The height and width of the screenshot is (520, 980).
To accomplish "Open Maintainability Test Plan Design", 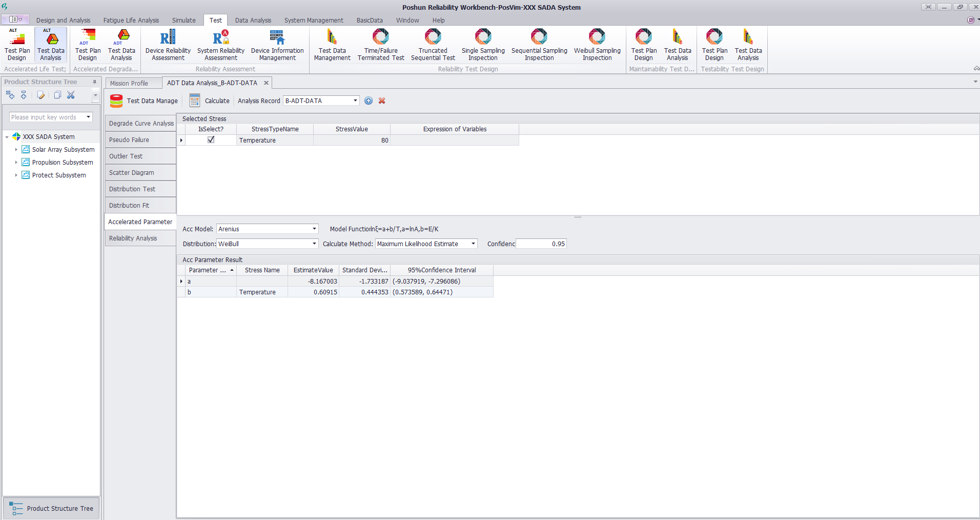I will (x=644, y=45).
